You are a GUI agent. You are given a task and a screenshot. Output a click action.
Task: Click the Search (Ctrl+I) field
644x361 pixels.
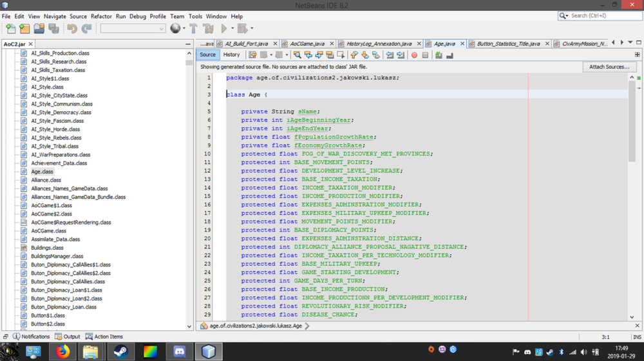[x=605, y=15]
